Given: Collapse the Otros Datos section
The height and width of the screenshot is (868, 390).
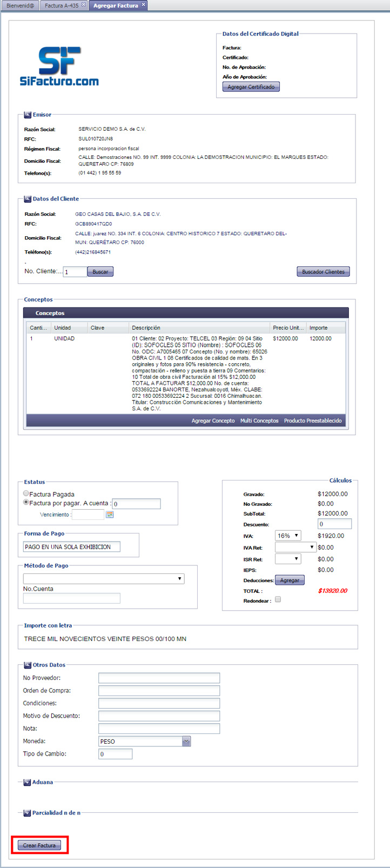Looking at the screenshot, I should pos(28,665).
